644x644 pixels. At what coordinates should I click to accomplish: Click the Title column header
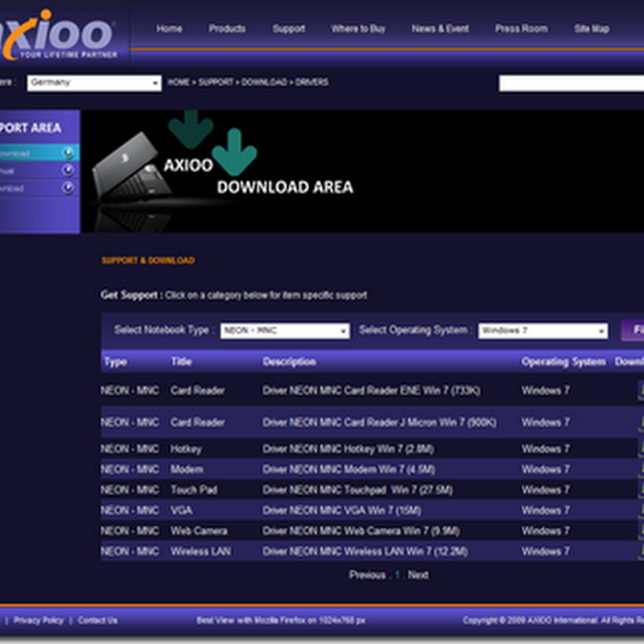pos(181,361)
